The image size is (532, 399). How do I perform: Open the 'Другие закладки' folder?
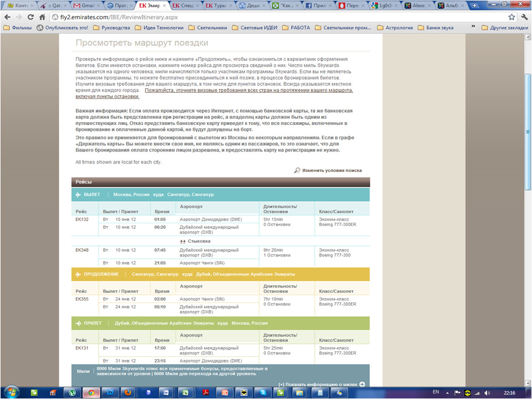point(505,28)
